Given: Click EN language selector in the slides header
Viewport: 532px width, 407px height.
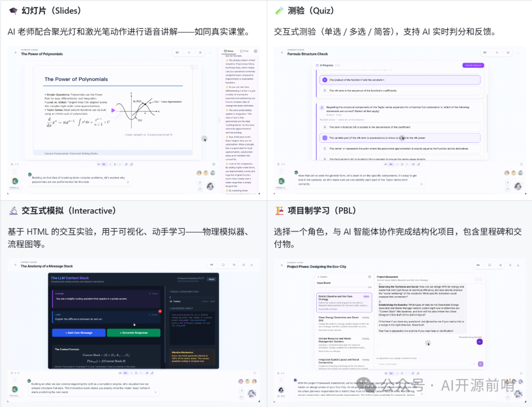Looking at the screenshot, I should [x=177, y=52].
